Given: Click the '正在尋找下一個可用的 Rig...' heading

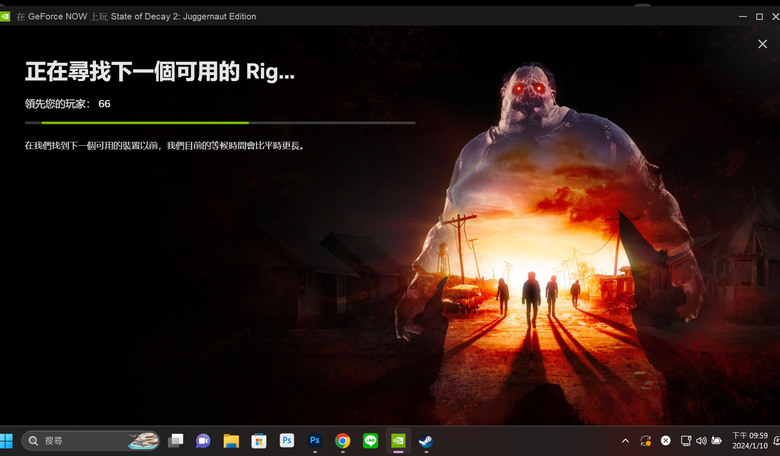Looking at the screenshot, I should pos(160,72).
